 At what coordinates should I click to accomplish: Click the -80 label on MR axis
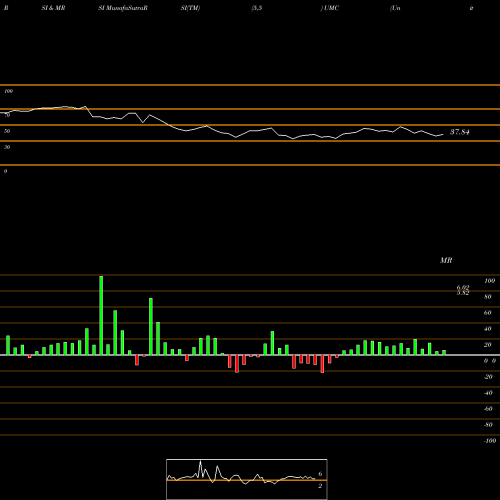[x=488, y=425]
